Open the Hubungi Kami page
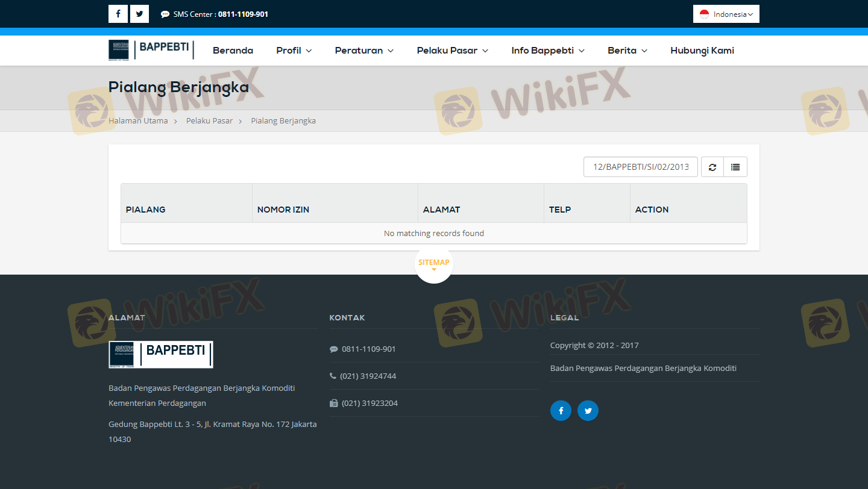 point(702,51)
